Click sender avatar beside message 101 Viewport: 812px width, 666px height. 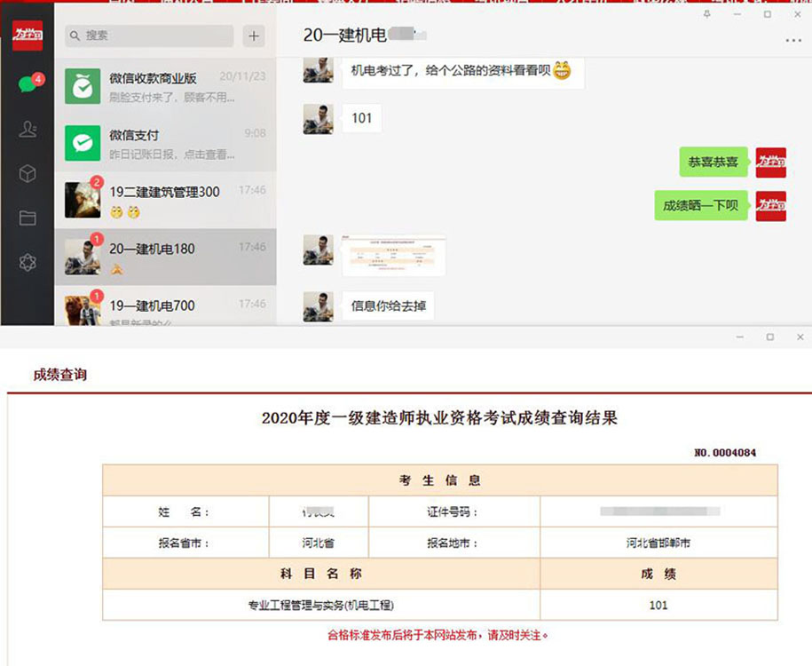[x=318, y=119]
